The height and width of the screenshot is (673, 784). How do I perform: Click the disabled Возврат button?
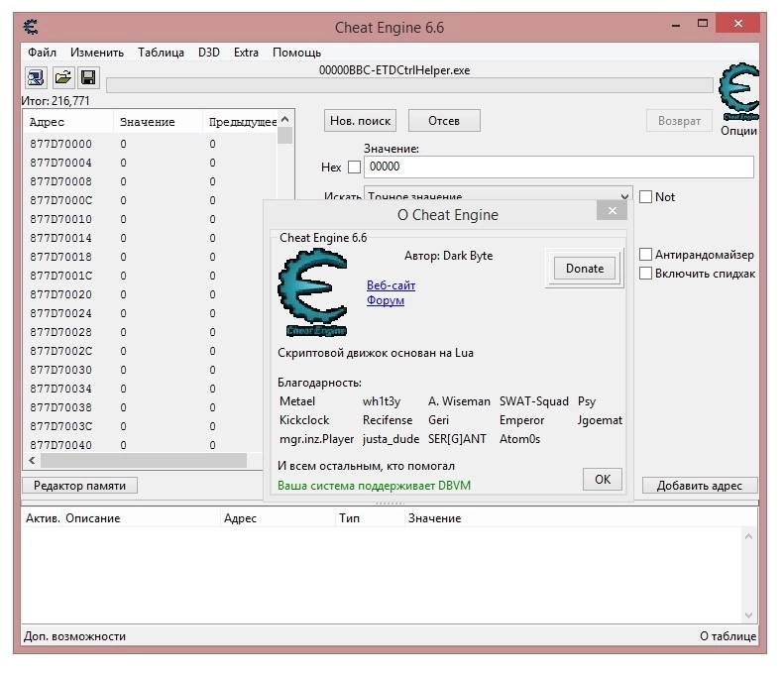679,121
